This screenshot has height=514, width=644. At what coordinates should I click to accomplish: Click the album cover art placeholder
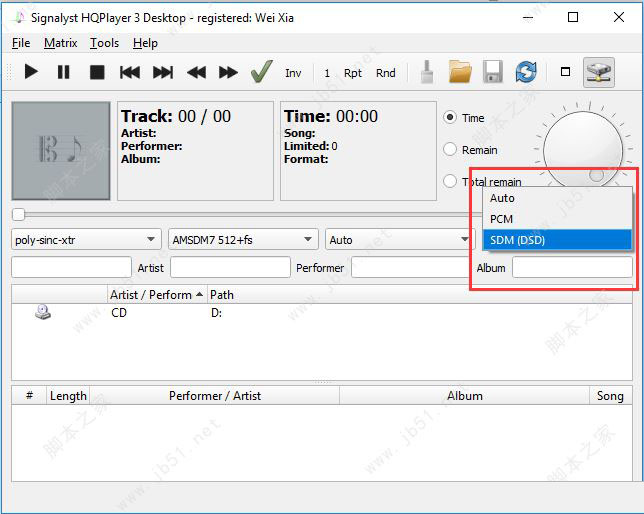coord(61,151)
